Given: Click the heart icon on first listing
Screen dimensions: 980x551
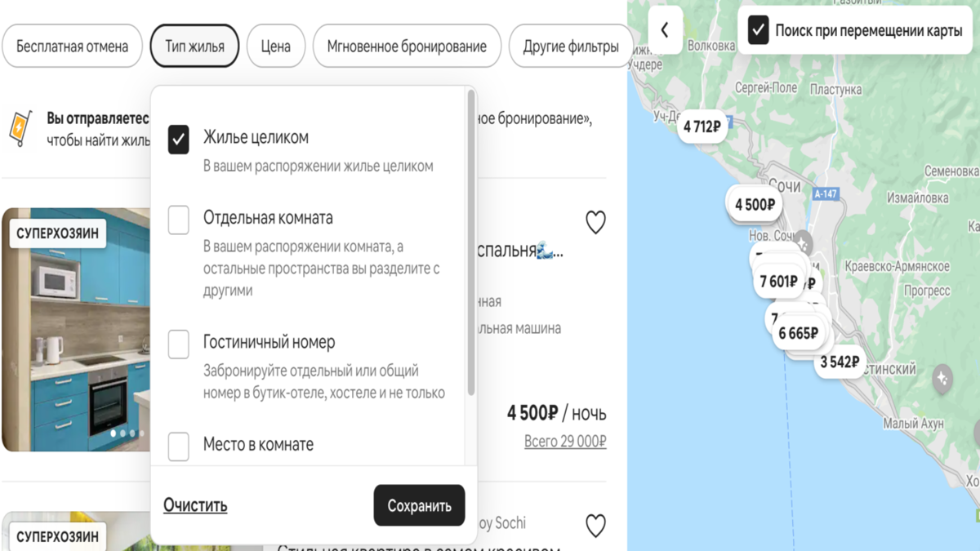Looking at the screenshot, I should tap(595, 222).
